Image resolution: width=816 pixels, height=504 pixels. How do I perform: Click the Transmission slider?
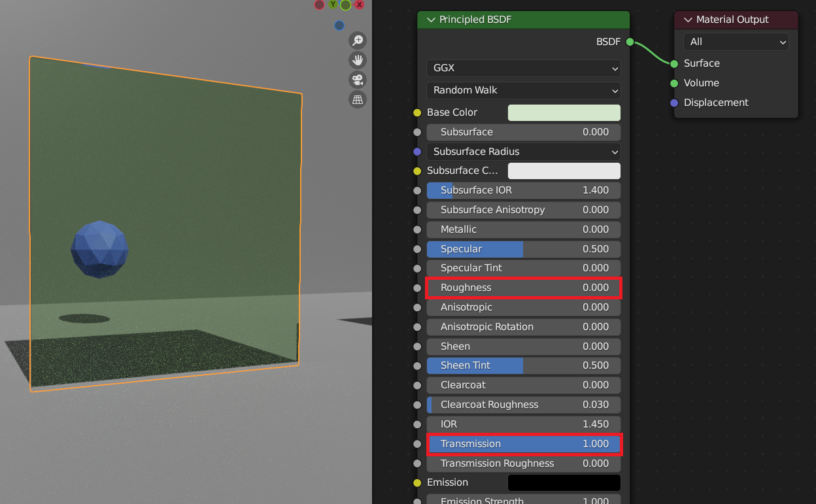524,444
